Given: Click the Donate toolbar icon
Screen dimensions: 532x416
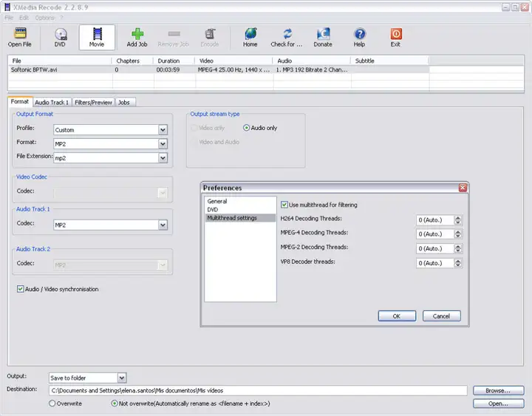Looking at the screenshot, I should [x=323, y=38].
